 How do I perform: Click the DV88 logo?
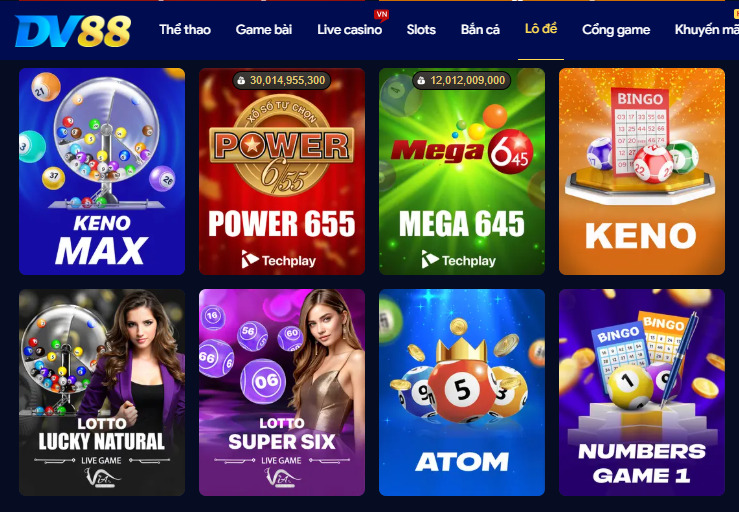tap(73, 31)
